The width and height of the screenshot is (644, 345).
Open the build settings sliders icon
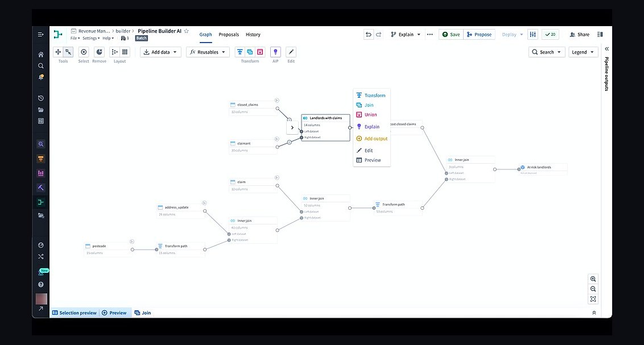(x=532, y=35)
